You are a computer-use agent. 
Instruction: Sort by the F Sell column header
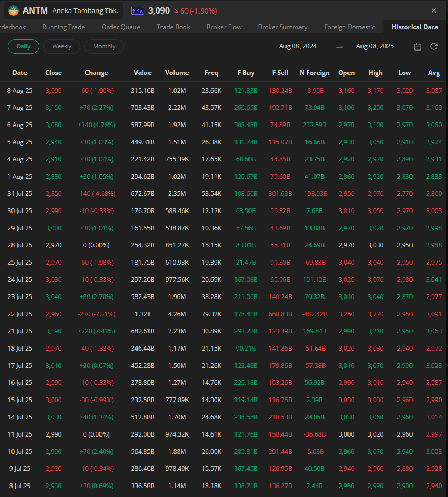click(x=280, y=73)
